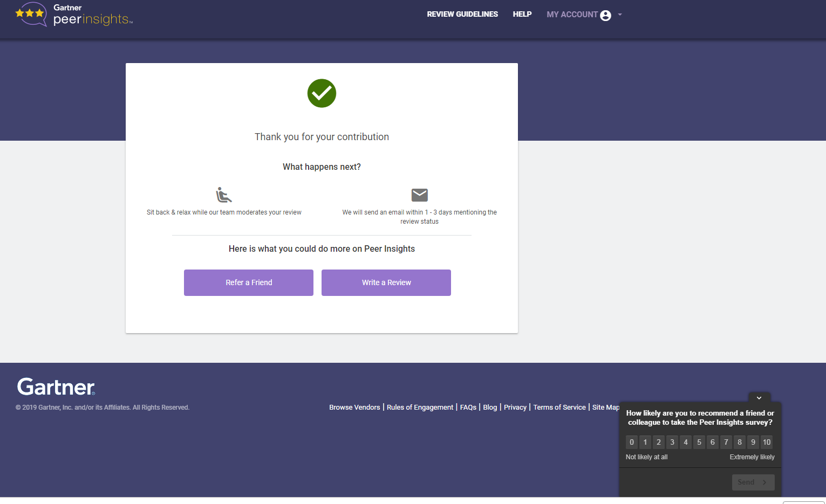This screenshot has height=504, width=826.
Task: Collapse the survey popup with chevron
Action: [x=759, y=398]
